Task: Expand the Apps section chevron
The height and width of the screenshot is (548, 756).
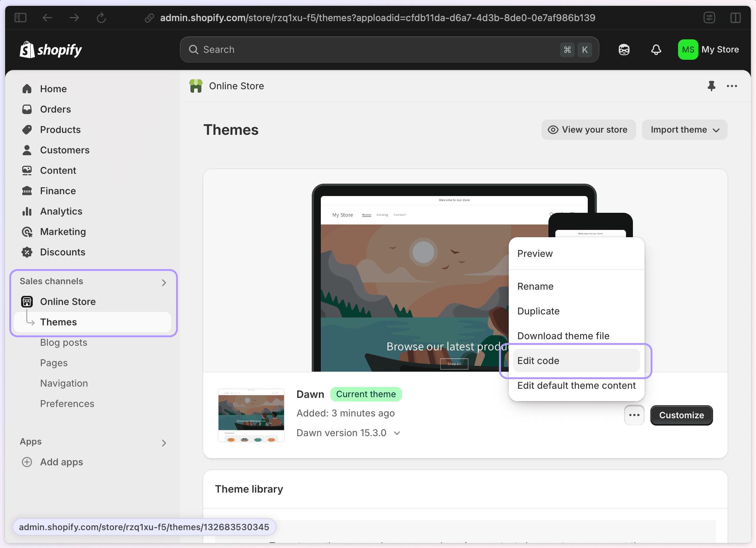Action: point(164,443)
